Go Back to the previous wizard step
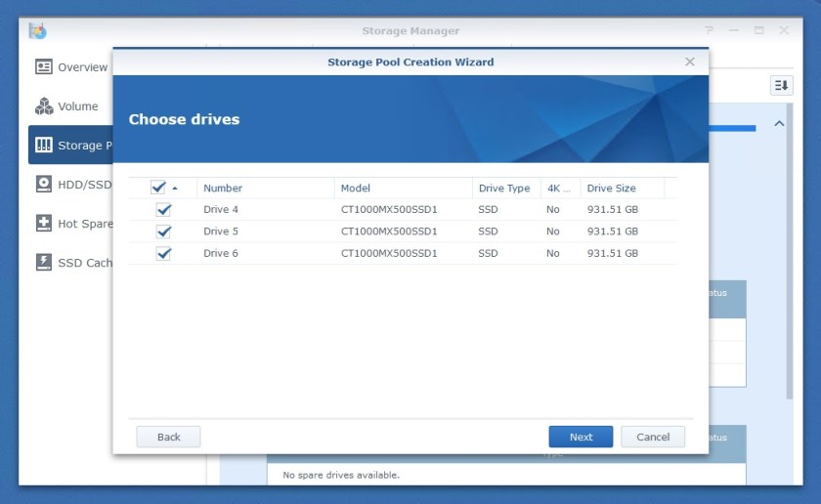Image resolution: width=821 pixels, height=504 pixels. click(168, 437)
